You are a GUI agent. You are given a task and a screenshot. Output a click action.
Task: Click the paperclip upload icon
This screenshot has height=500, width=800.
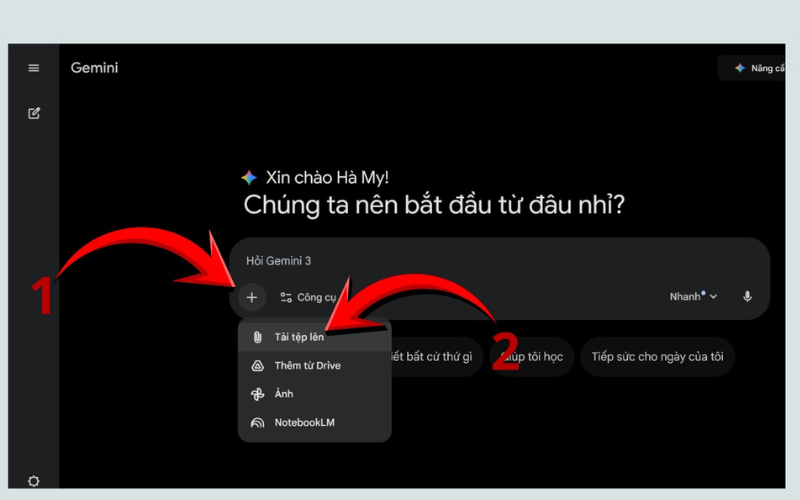pos(258,337)
